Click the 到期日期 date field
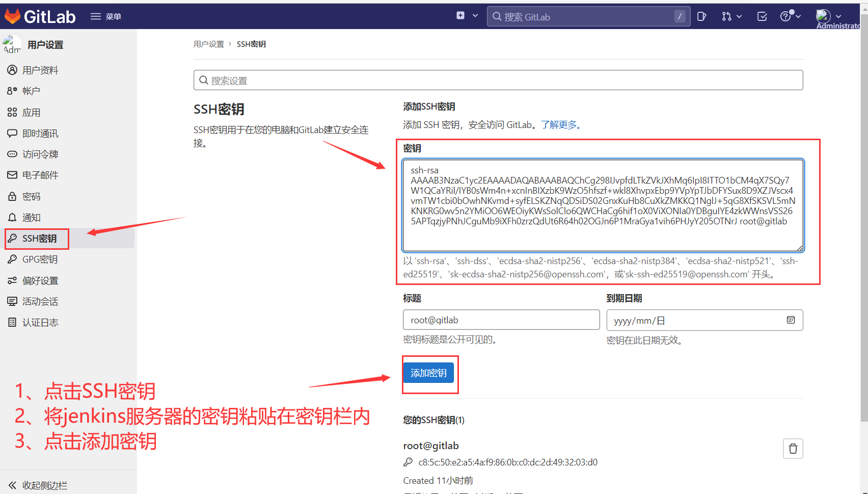This screenshot has height=494, width=868. pos(704,320)
